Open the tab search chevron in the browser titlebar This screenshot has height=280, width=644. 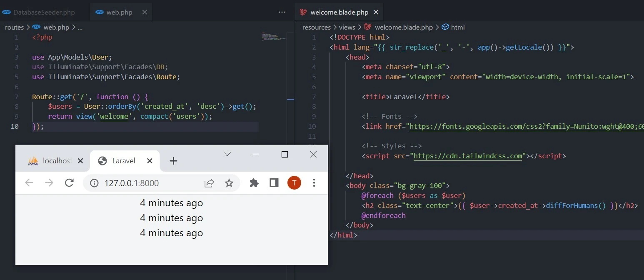[x=227, y=154]
